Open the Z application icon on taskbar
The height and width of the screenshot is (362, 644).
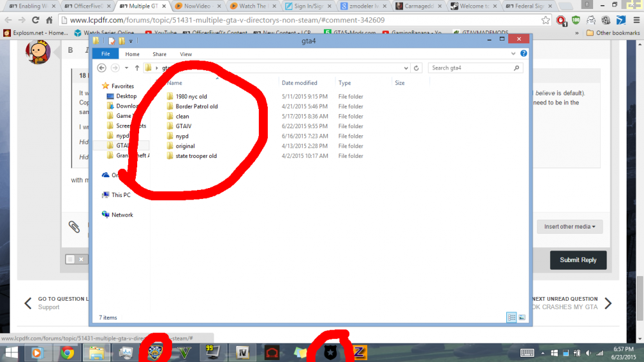coord(360,352)
